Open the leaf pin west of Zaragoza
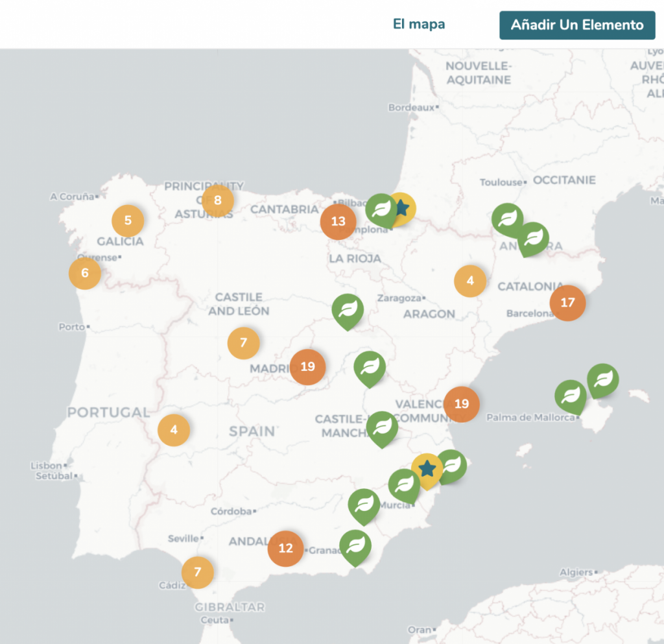This screenshot has height=644, width=664. pos(348,309)
